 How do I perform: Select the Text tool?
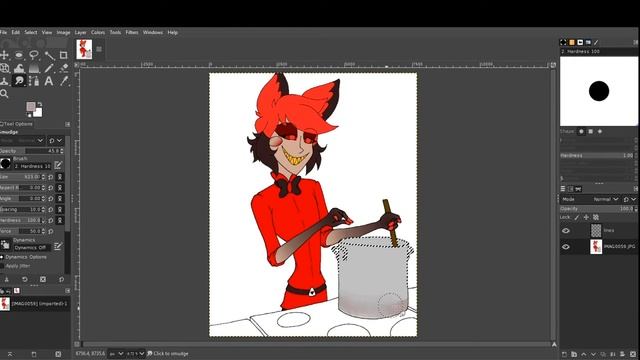coord(49,81)
